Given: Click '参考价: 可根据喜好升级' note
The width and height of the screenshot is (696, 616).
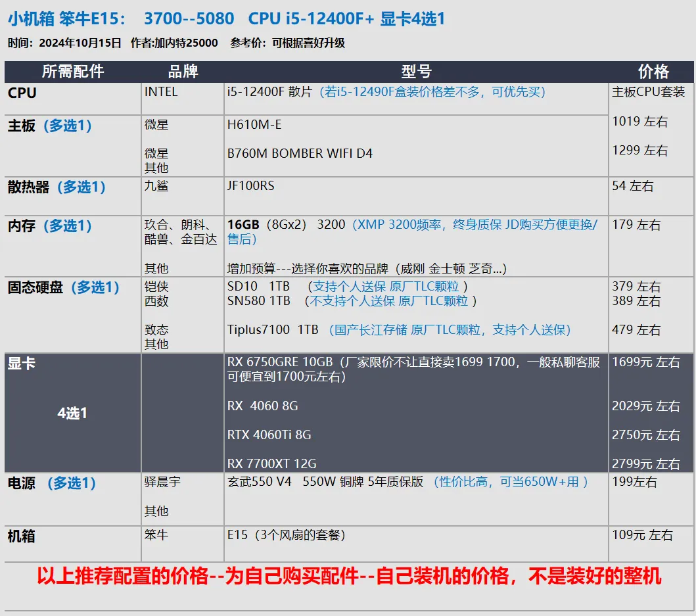Looking at the screenshot, I should 287,43.
